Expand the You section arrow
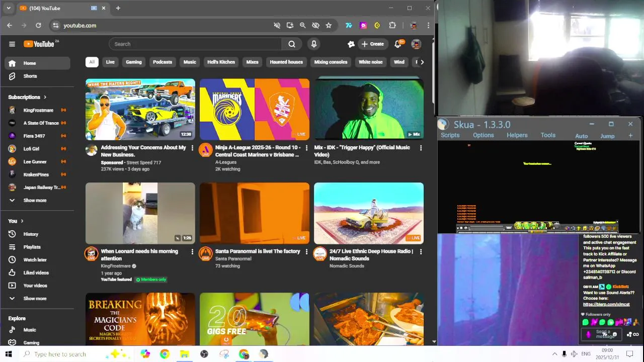Screen dimensions: 644x362 [22, 221]
